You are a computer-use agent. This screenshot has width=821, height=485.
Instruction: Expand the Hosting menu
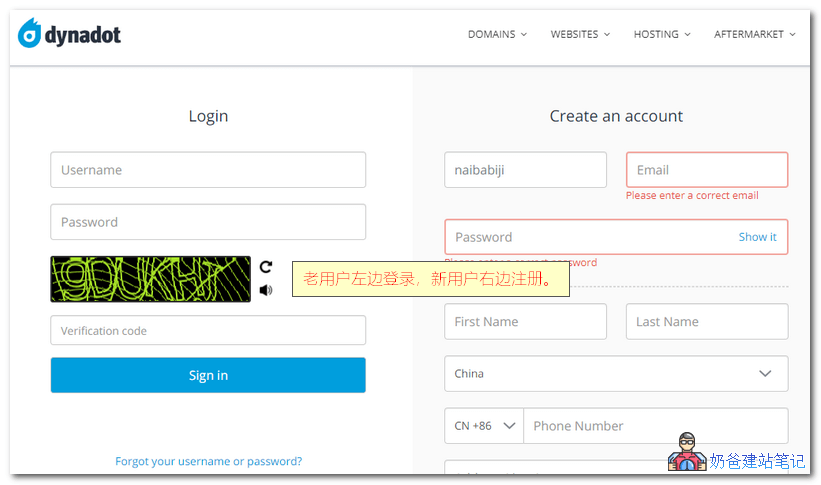click(662, 34)
